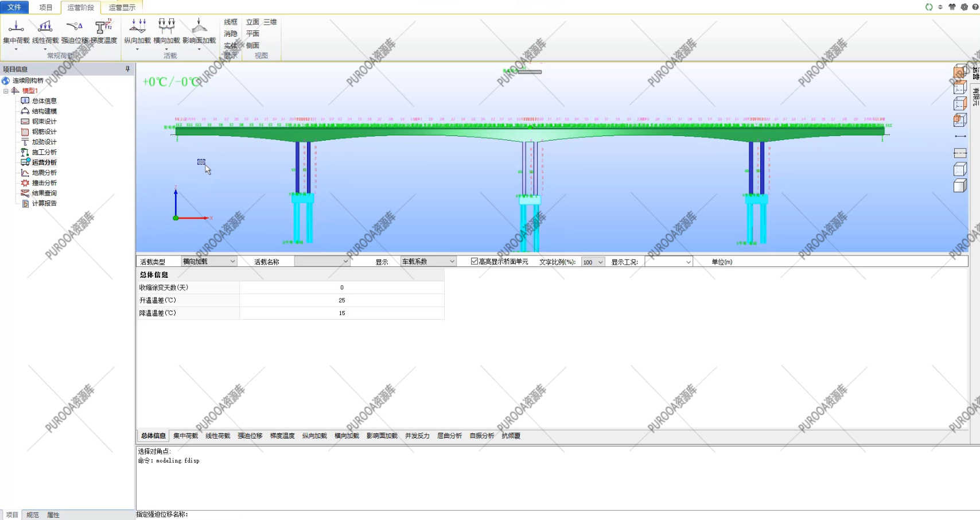Select the solid shaded cube view icon

point(960,185)
